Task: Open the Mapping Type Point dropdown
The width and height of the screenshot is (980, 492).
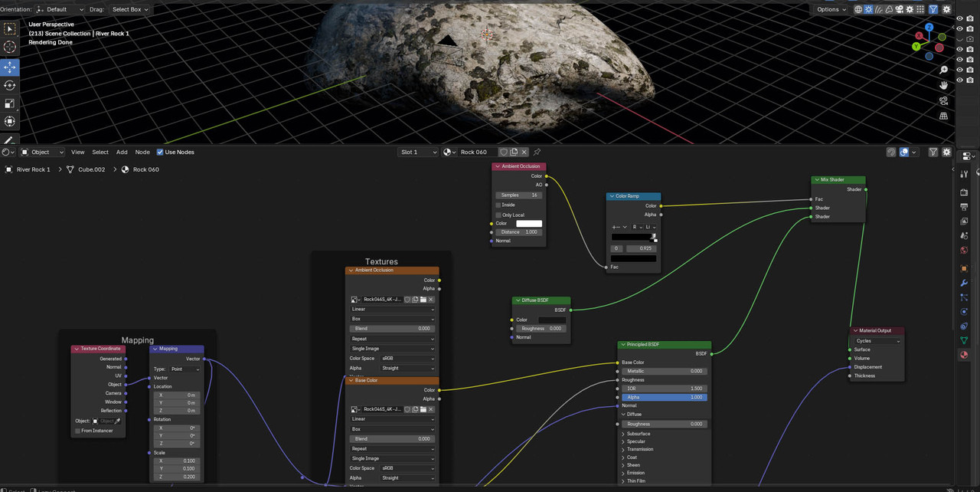Action: (x=185, y=369)
